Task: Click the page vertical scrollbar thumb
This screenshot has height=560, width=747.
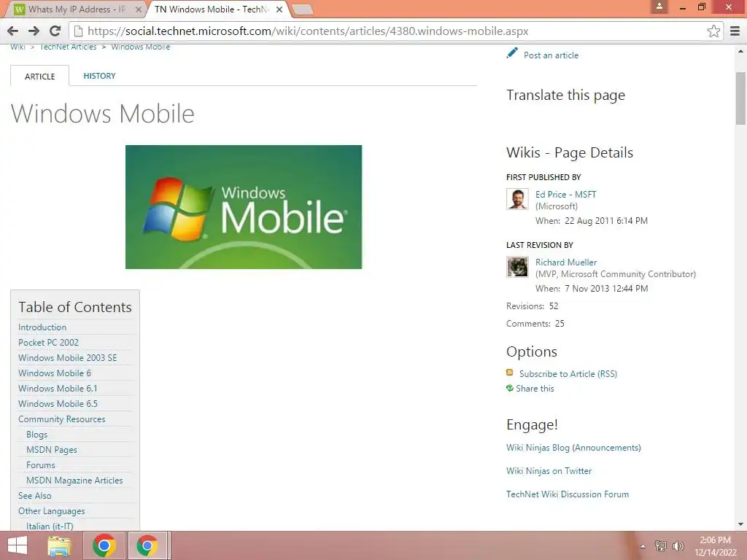Action: point(741,98)
